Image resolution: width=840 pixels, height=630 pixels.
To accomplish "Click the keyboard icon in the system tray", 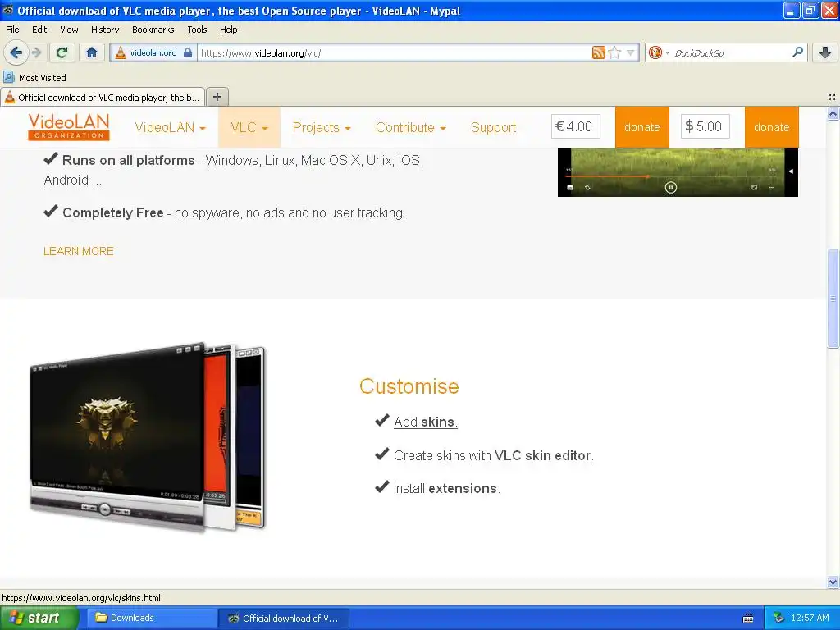I will click(x=748, y=619).
